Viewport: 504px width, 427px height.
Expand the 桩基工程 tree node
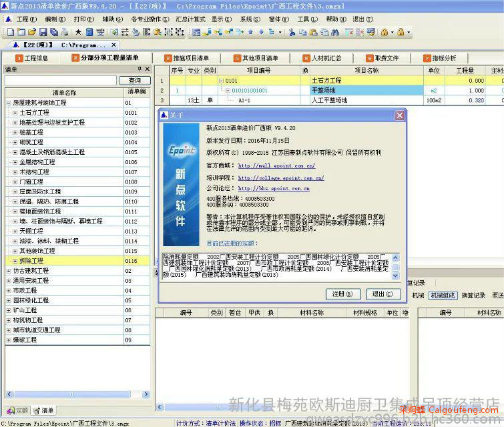[15, 132]
